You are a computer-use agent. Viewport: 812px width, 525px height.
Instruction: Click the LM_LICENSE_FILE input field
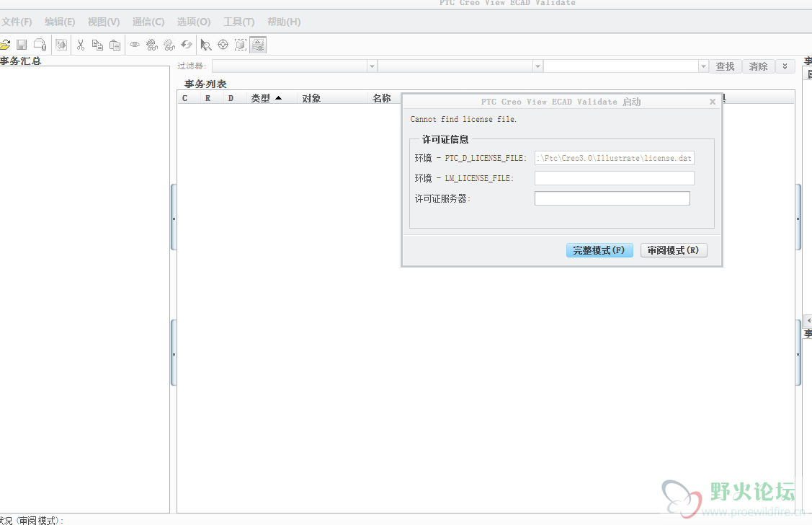coord(614,178)
